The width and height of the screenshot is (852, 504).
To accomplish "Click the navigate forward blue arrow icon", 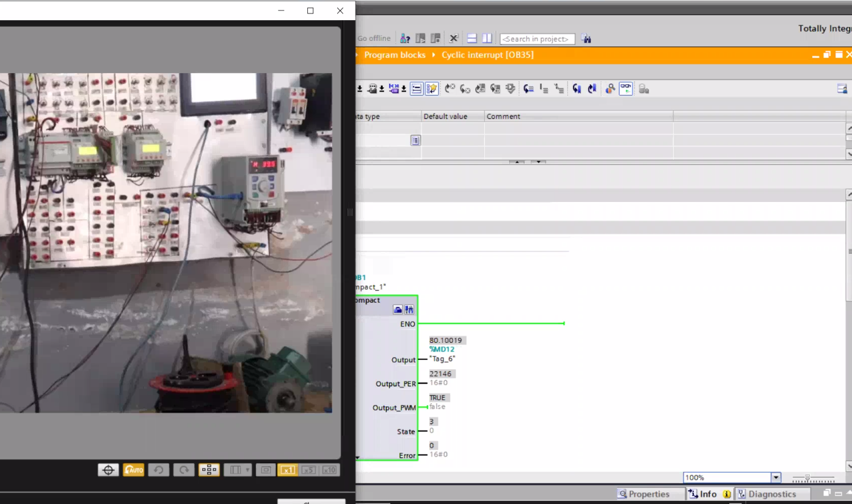I will 591,88.
